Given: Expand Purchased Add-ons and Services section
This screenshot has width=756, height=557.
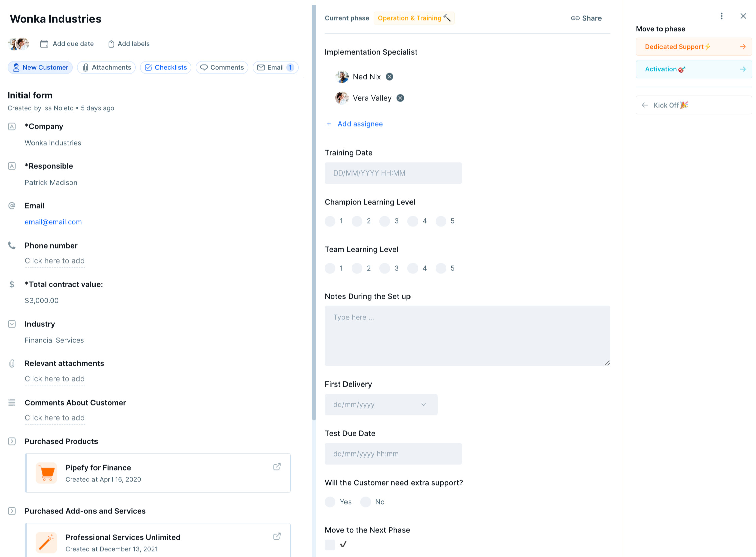Looking at the screenshot, I should pyautogui.click(x=12, y=511).
